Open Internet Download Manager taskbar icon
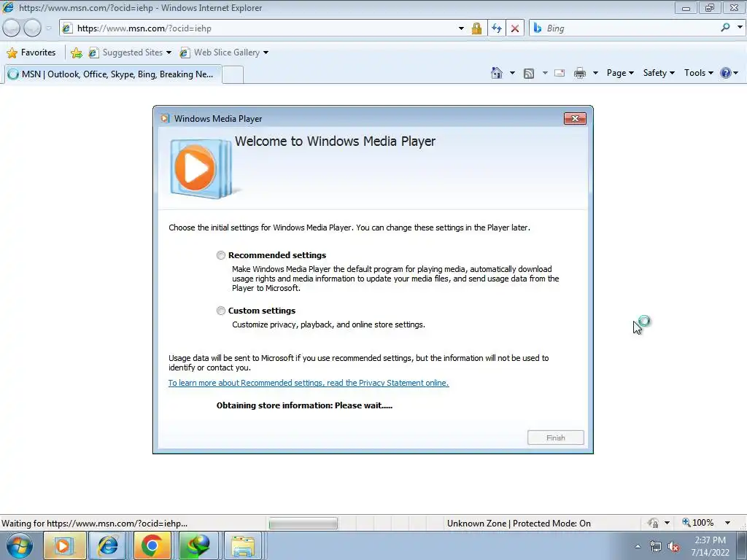The image size is (747, 560). (198, 545)
